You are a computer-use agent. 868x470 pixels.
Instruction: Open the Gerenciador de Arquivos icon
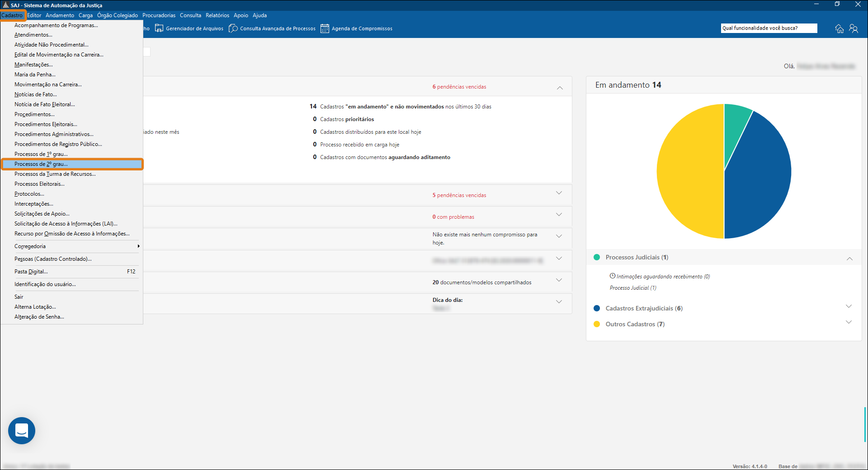pyautogui.click(x=159, y=28)
